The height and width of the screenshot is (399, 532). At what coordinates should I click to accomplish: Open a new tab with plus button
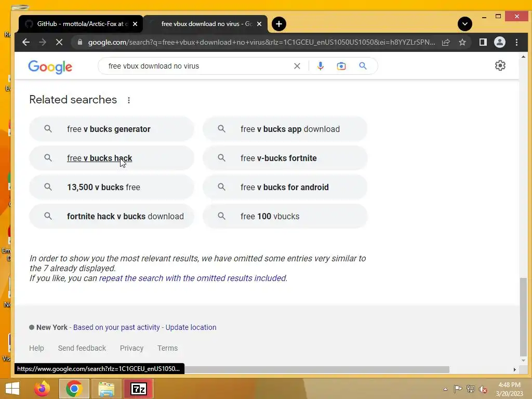coord(279,24)
